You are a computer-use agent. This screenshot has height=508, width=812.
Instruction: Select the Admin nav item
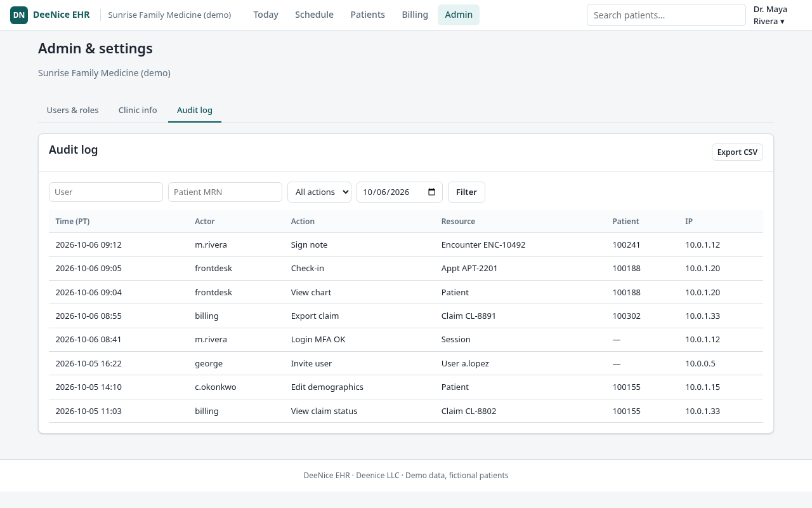pos(459,15)
